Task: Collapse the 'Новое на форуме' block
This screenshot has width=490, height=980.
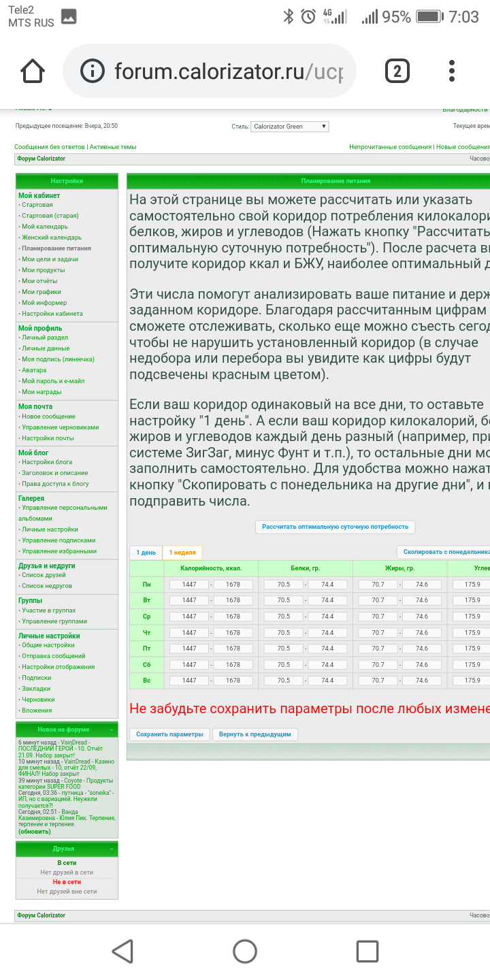Action: click(x=111, y=730)
